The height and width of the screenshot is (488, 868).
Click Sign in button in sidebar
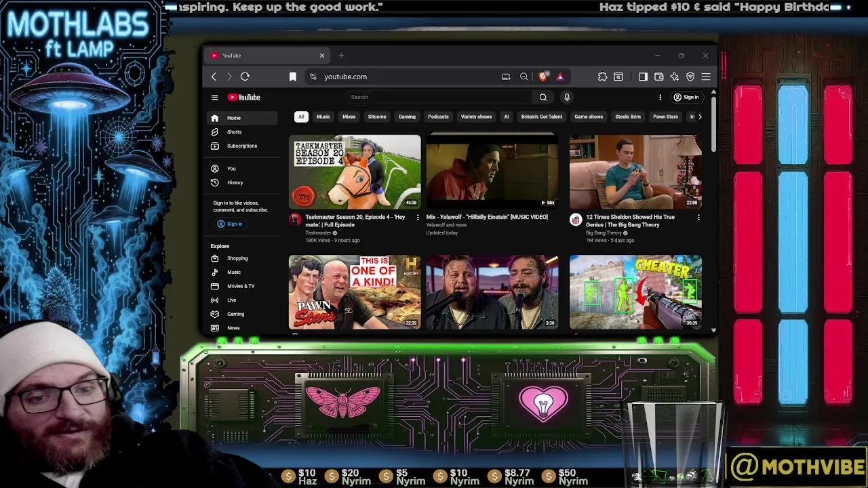(229, 224)
